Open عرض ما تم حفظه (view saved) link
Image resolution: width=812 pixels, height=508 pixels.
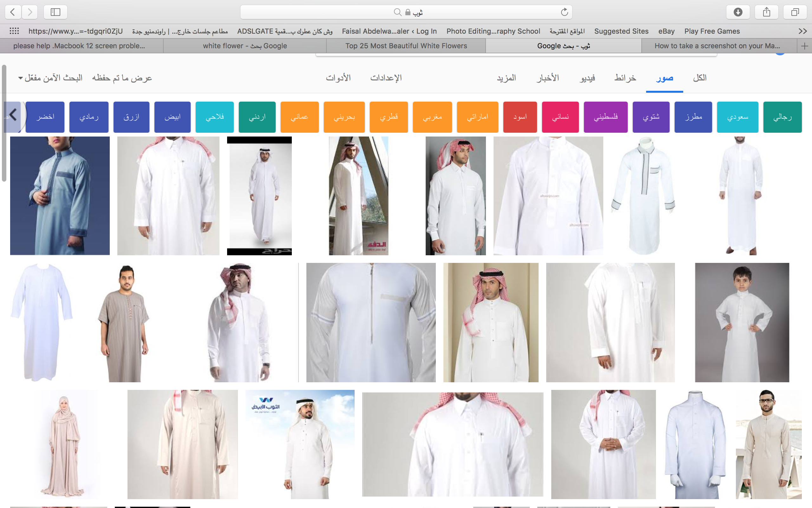pyautogui.click(x=122, y=78)
